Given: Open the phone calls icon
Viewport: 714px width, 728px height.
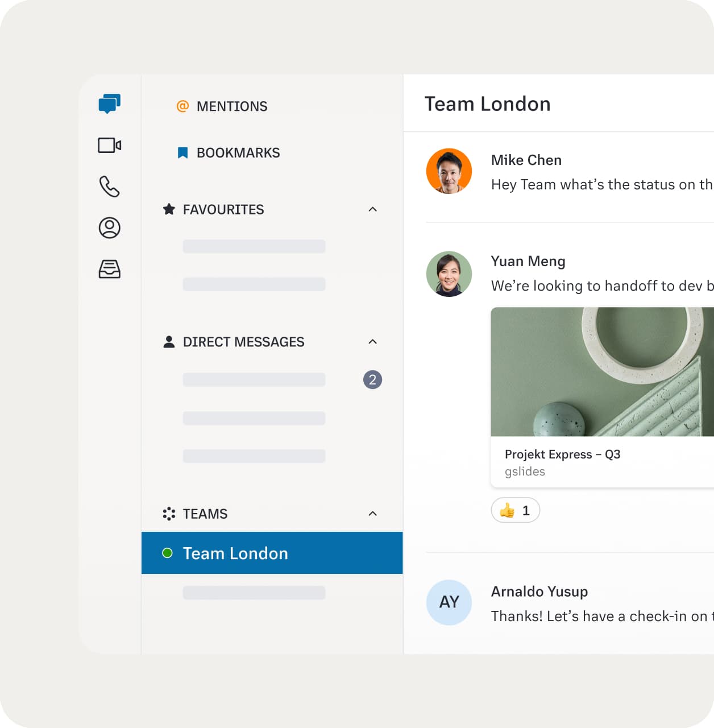Looking at the screenshot, I should coord(109,187).
